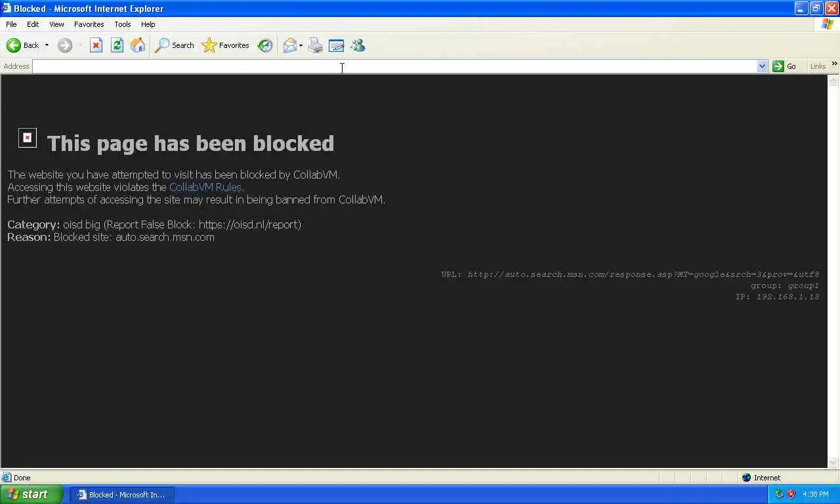
Task: Expand the Address bar dropdown list
Action: point(762,66)
